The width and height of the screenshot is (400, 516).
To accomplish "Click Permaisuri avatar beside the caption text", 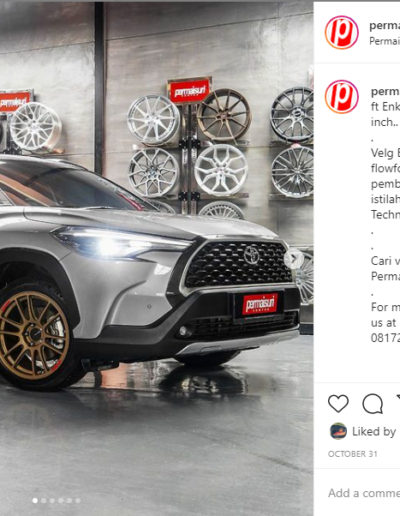I will click(342, 97).
